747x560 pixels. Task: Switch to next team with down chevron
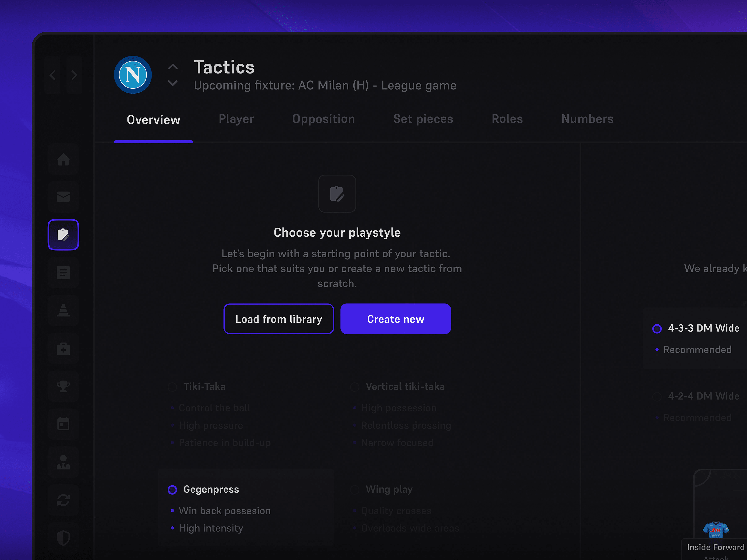[173, 83]
